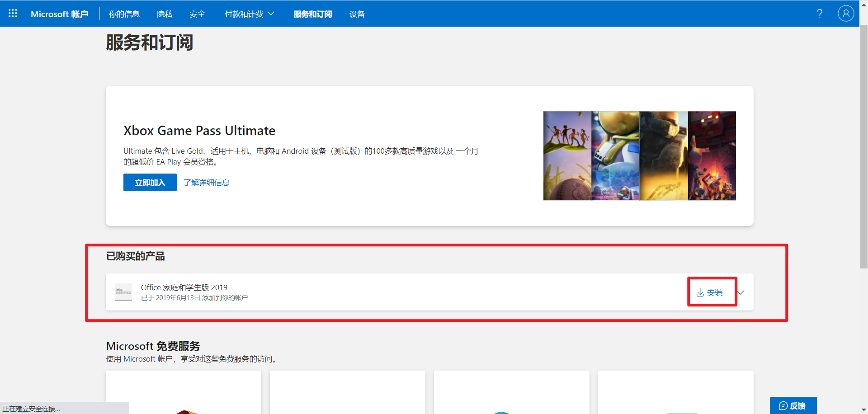The width and height of the screenshot is (868, 414).
Task: Click the 服务和订阅 page title
Action: pos(150,42)
